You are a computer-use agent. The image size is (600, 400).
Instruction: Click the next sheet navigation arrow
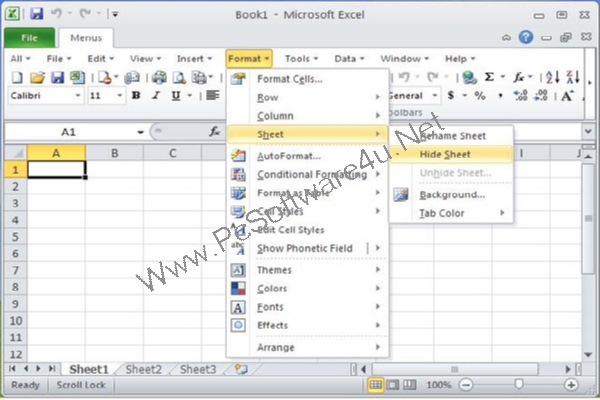[38, 369]
